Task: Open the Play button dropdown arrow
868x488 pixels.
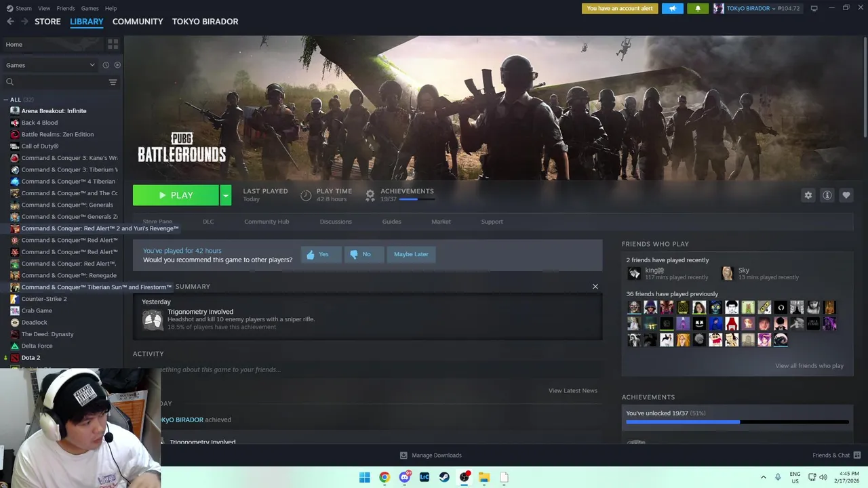Action: pyautogui.click(x=225, y=195)
